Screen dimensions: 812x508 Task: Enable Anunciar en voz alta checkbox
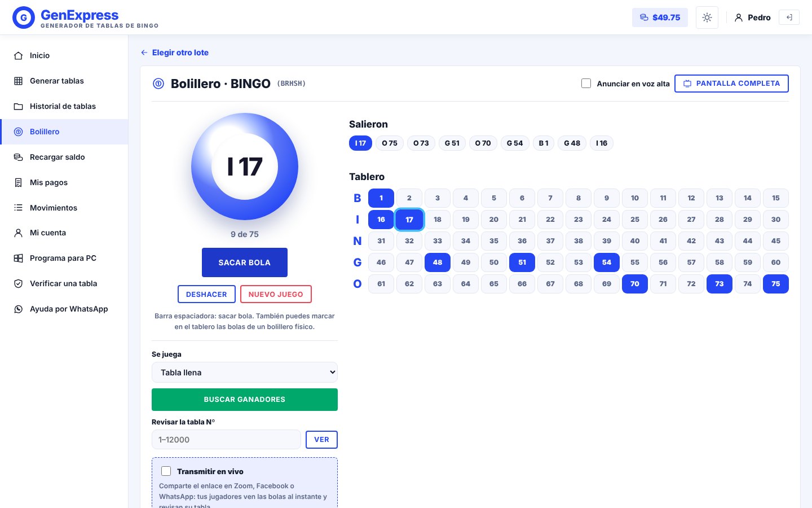[586, 84]
